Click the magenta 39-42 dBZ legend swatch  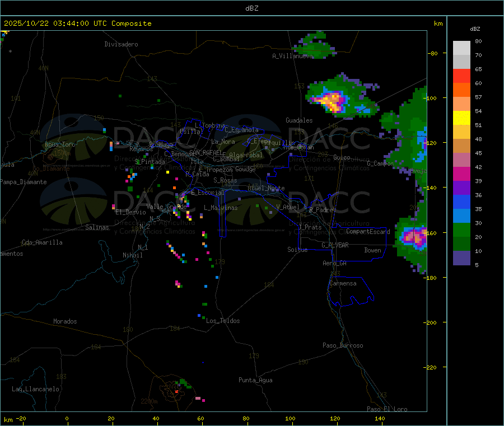461,174
